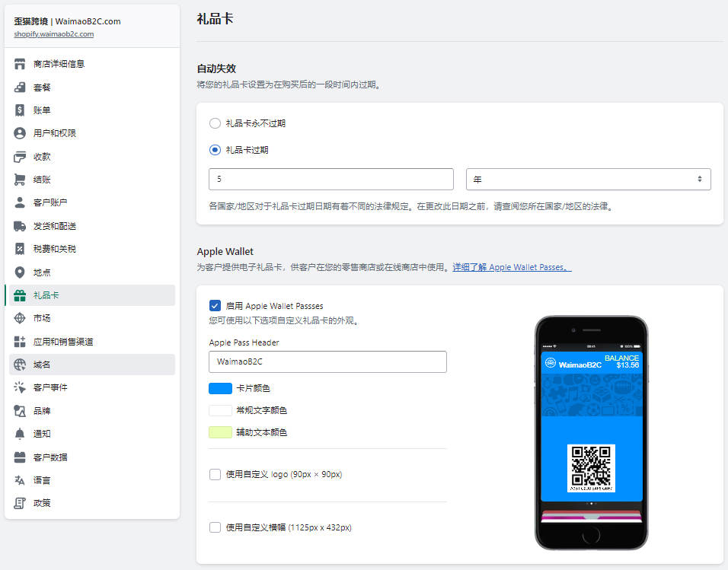Open 域名 settings page
The width and height of the screenshot is (728, 570).
click(x=92, y=365)
